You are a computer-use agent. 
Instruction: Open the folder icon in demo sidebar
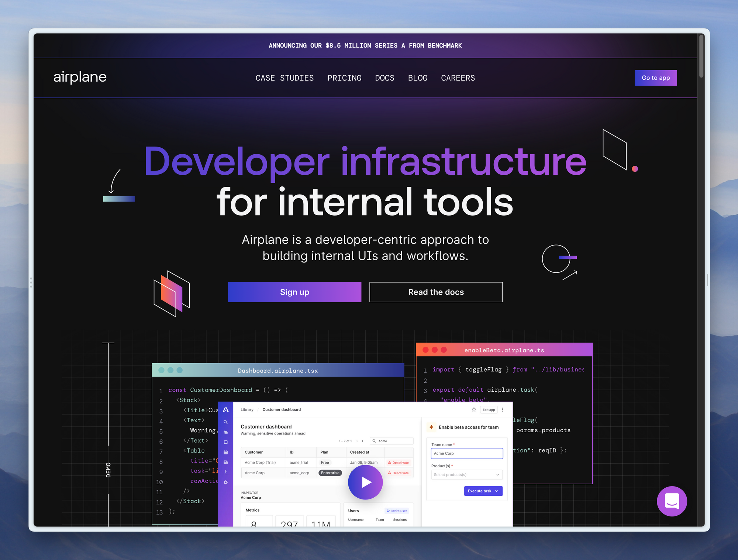point(226,432)
